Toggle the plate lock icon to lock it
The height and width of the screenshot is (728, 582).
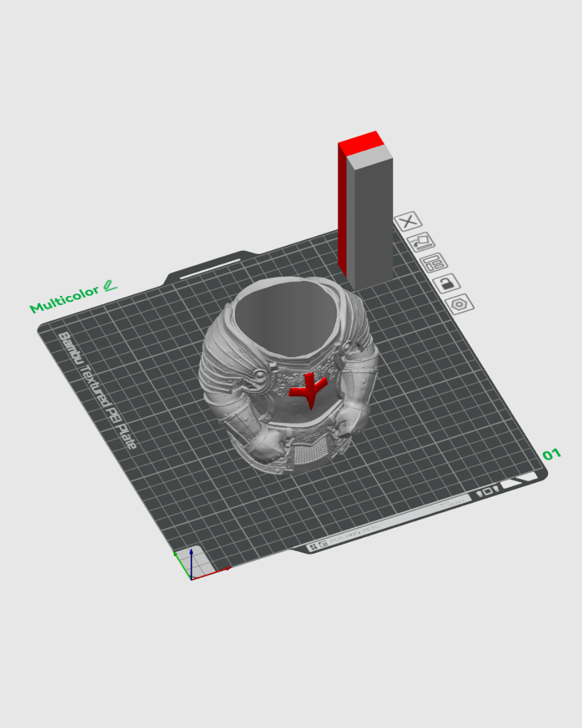tap(448, 283)
